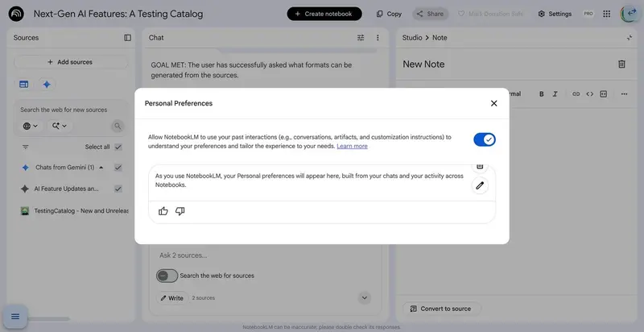
Task: Click the account avatar in the header
Action: [x=629, y=14]
